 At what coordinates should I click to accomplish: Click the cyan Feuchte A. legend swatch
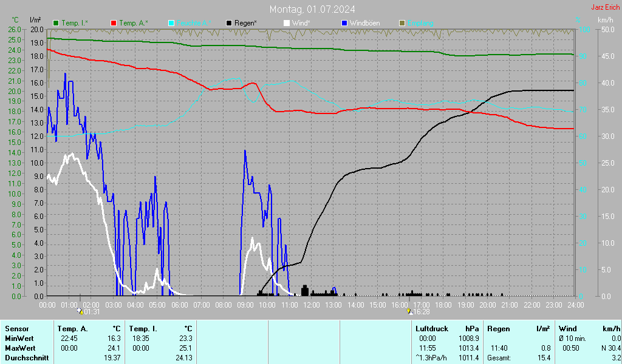point(171,23)
